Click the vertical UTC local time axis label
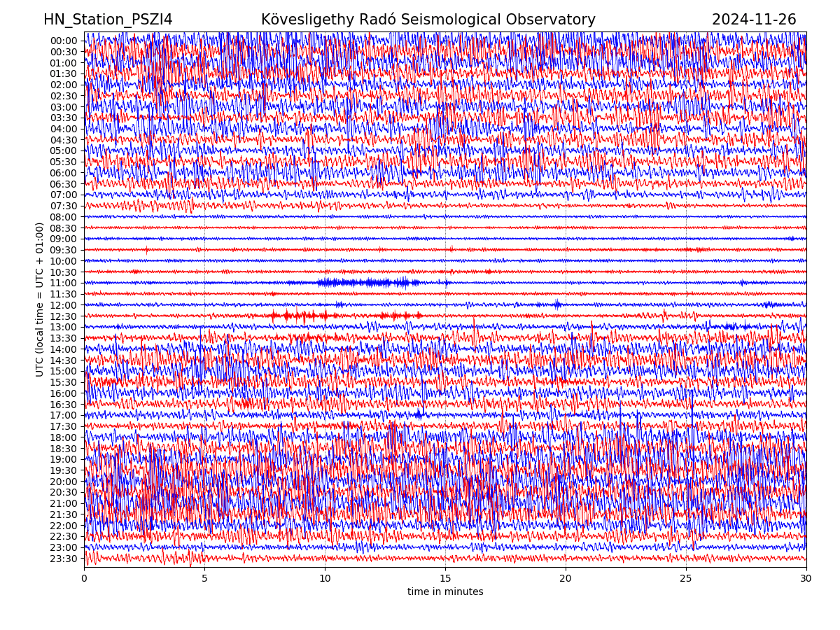Viewport: 840px width, 630px height. click(40, 299)
